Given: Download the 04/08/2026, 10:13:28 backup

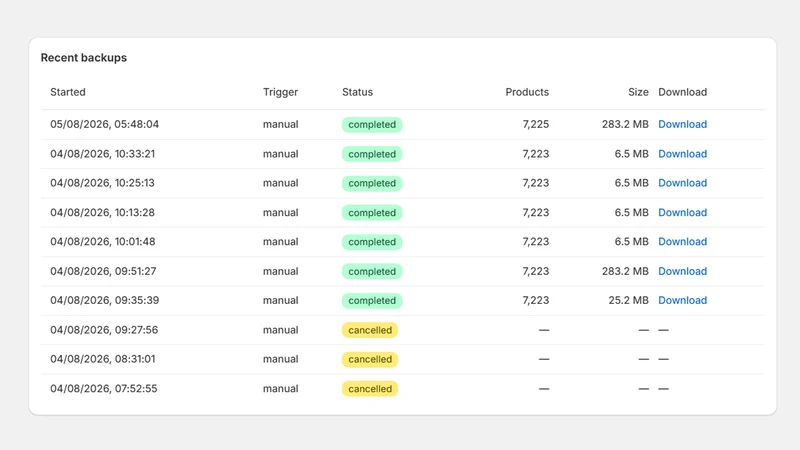Looking at the screenshot, I should coord(682,213).
